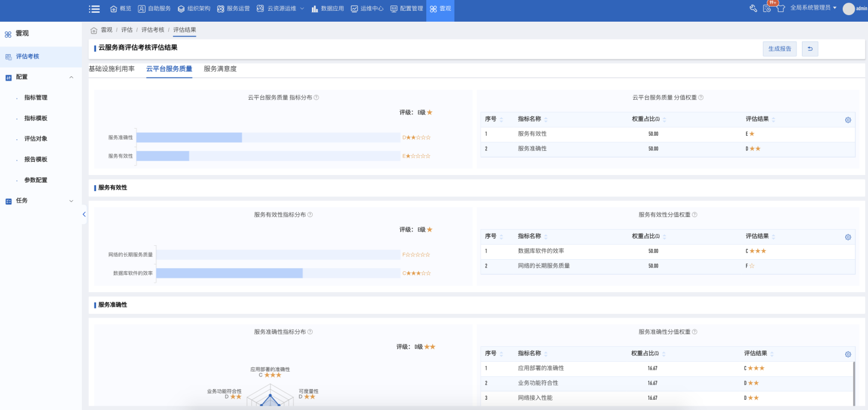Open column settings gear in 云平台服务质量 分值权重 table

848,120
